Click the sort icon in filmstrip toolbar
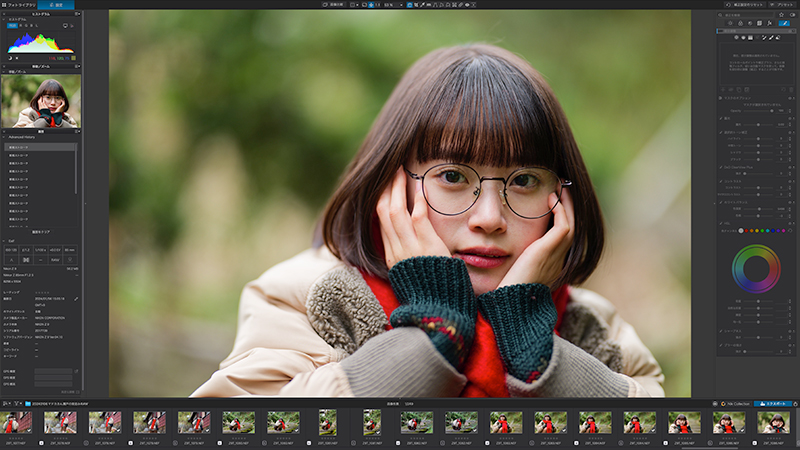 coord(7,404)
